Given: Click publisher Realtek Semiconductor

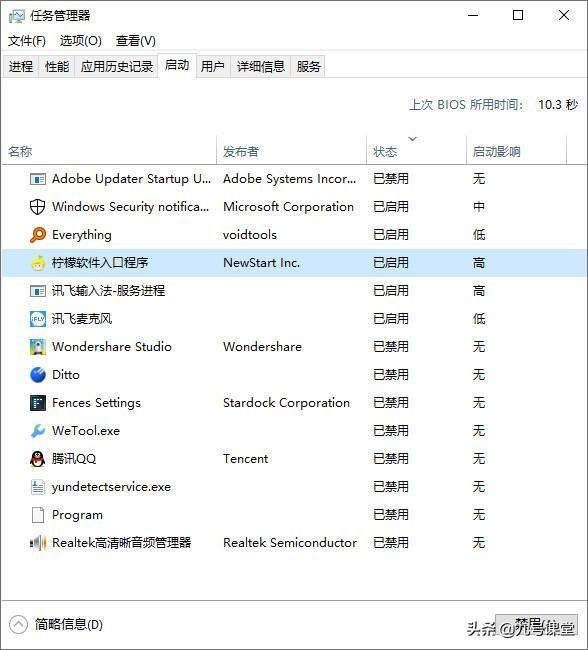Looking at the screenshot, I should [290, 543].
